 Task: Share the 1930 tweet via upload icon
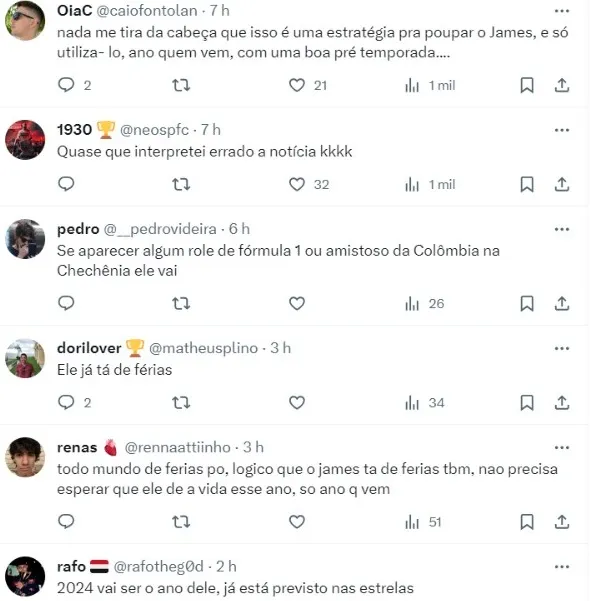[x=562, y=184]
